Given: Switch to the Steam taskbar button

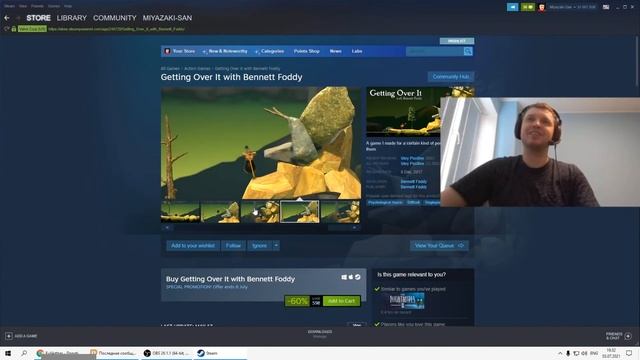Looking at the screenshot, I should (x=220, y=353).
